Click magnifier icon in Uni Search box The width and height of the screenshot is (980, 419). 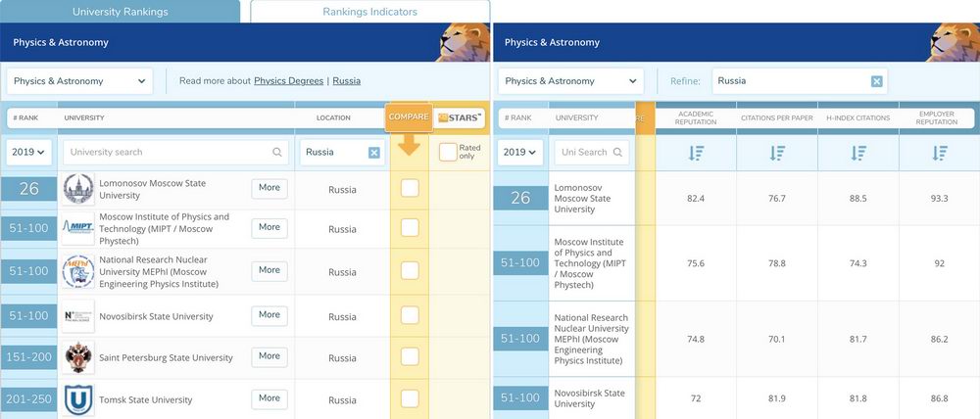[617, 152]
